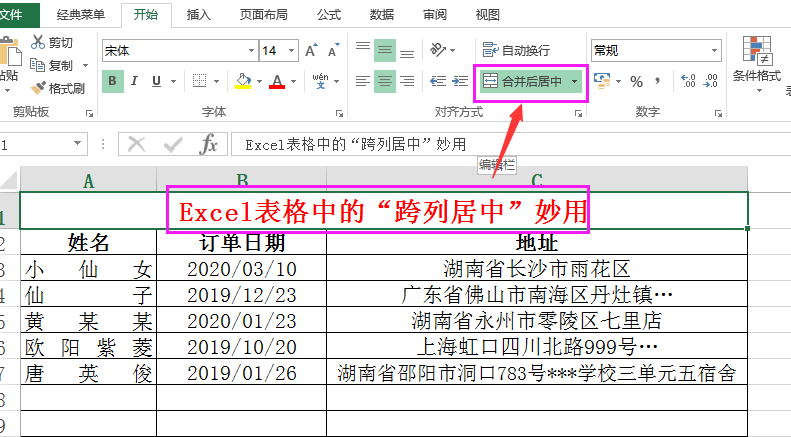Image resolution: width=791 pixels, height=437 pixels.
Task: Click Merge & Center (合并后居中) button
Action: tap(523, 81)
